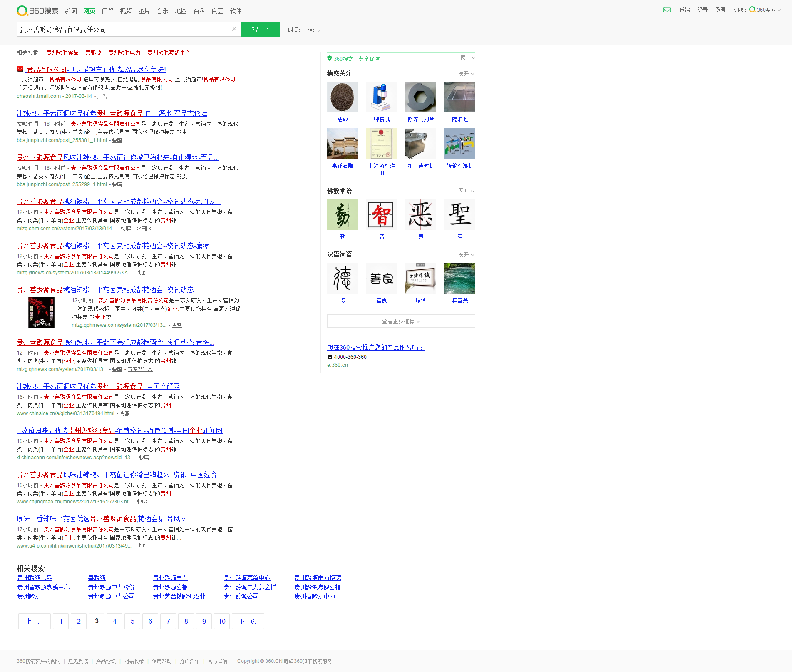The height and width of the screenshot is (672, 792).
Task: Switch to the 视频 tab
Action: pyautogui.click(x=126, y=11)
